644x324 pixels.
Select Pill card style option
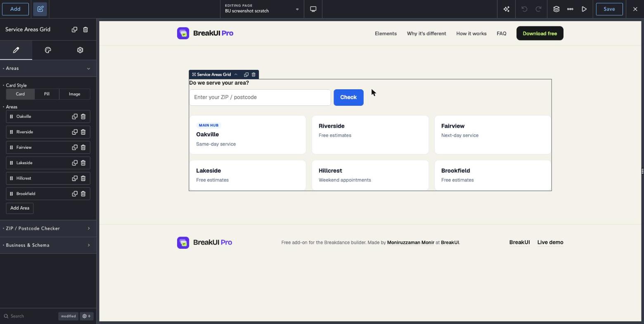[47, 94]
